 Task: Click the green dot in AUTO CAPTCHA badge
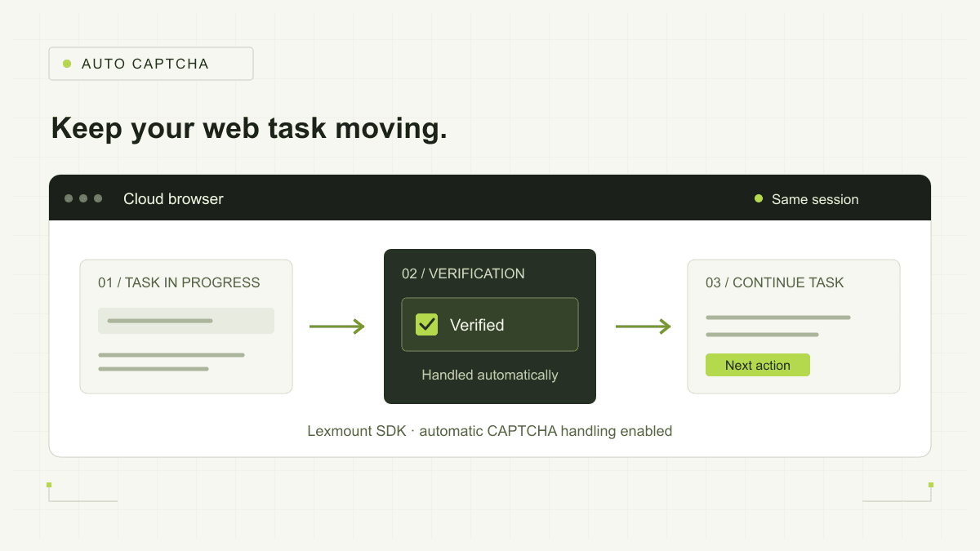pos(67,64)
